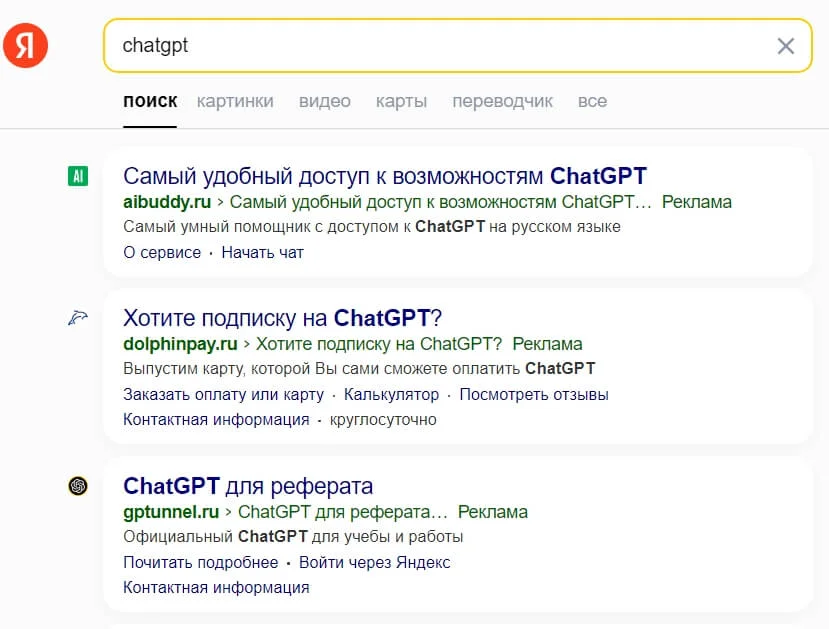This screenshot has height=629, width=829.
Task: Select the переводчик tab
Action: click(502, 101)
